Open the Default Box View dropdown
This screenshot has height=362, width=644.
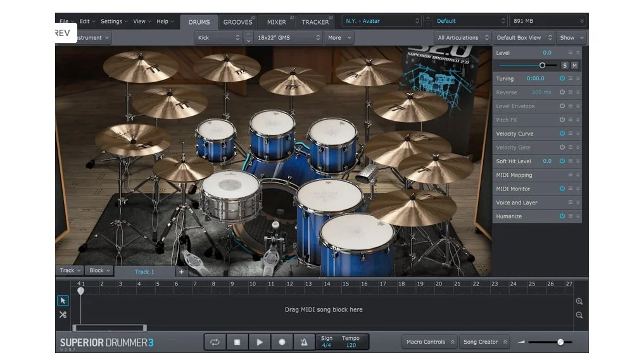tap(524, 38)
